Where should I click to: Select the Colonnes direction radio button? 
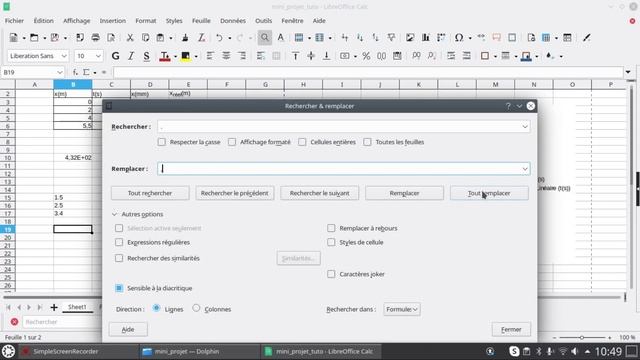click(196, 308)
